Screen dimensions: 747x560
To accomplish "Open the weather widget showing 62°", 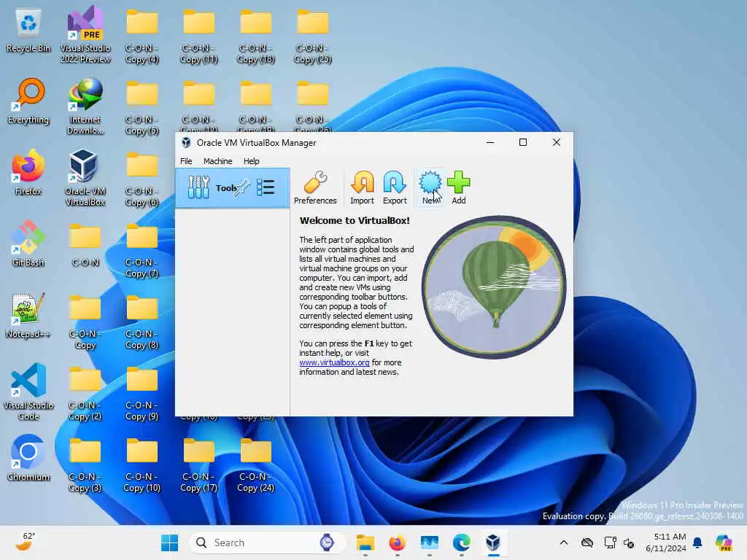I will click(26, 542).
